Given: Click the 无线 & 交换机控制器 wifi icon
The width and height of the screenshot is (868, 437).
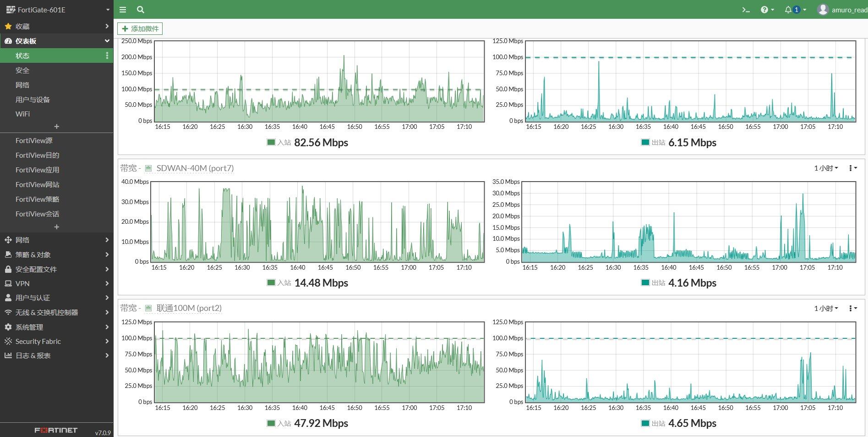Looking at the screenshot, I should point(8,312).
